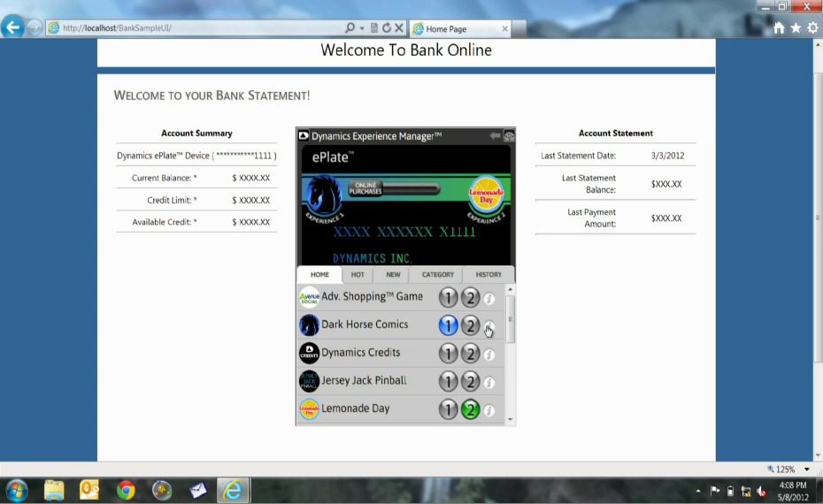Click the Lemonade Day Experience 2 badge on card
The height and width of the screenshot is (504, 823).
(x=486, y=199)
